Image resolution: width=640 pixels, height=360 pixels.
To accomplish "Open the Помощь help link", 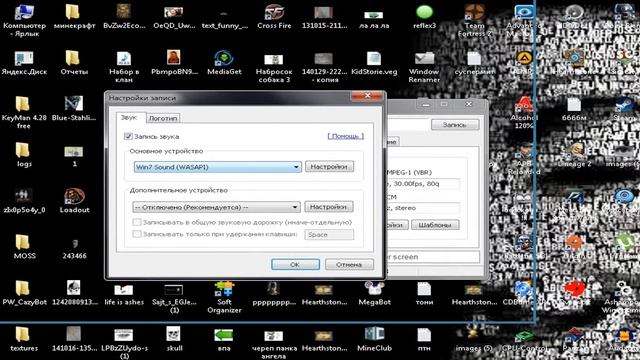I will click(345, 136).
